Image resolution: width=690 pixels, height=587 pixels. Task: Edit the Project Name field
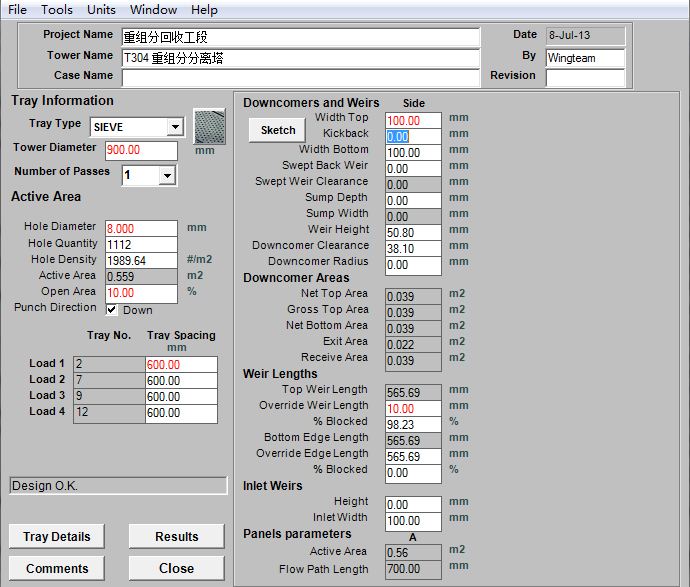(x=301, y=37)
